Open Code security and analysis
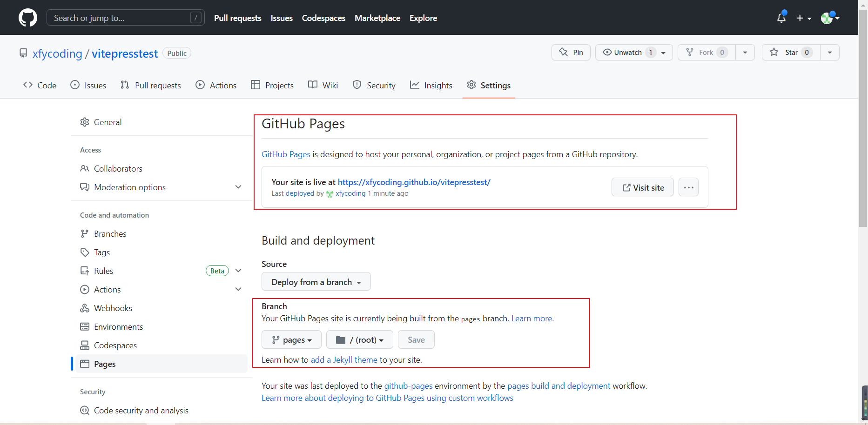The height and width of the screenshot is (425, 868). 161,411
